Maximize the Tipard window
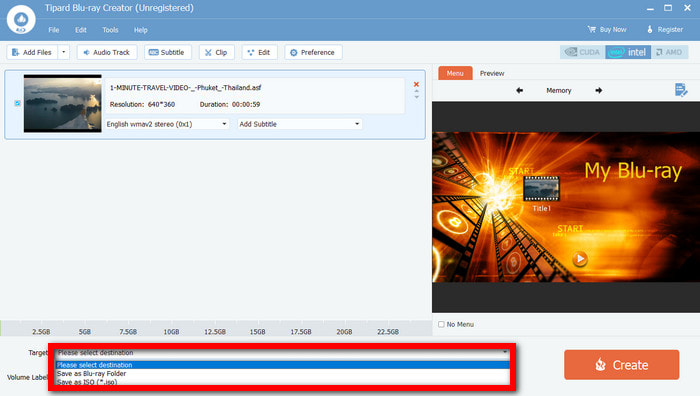This screenshot has height=396, width=700. [x=668, y=8]
